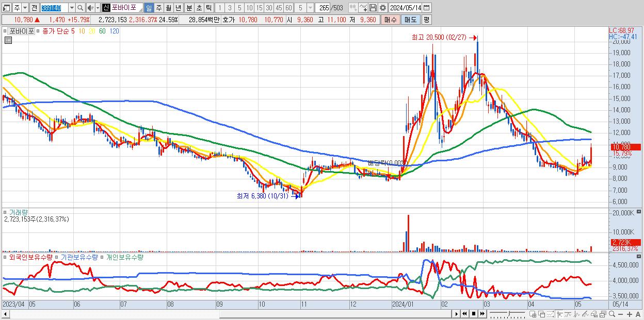
Task: Select the 년 (yearly) period toggle
Action: (x=178, y=8)
